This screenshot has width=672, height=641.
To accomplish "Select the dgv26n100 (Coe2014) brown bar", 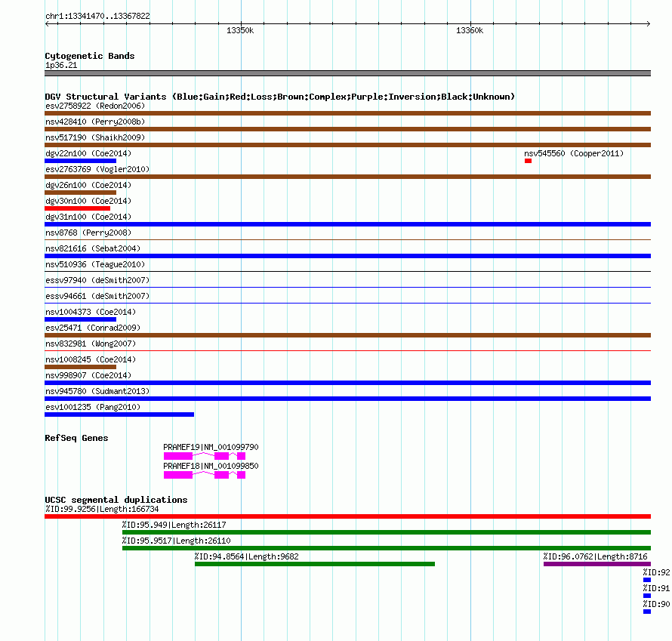I will (80, 193).
